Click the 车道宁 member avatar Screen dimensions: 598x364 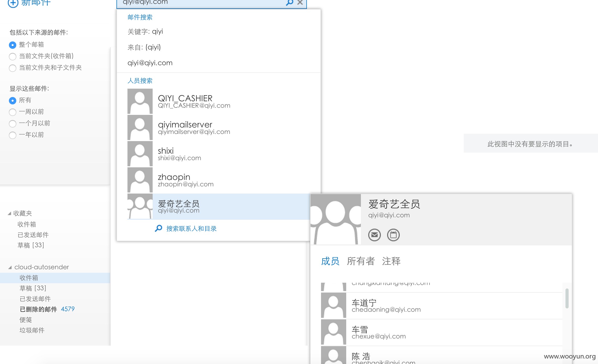pos(334,306)
